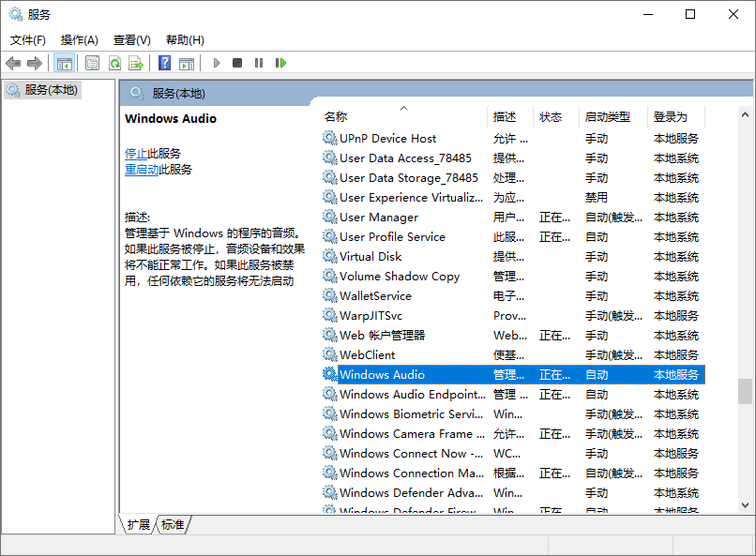
Task: Click the Prov... description of WarpJITSvc
Action: click(x=509, y=316)
